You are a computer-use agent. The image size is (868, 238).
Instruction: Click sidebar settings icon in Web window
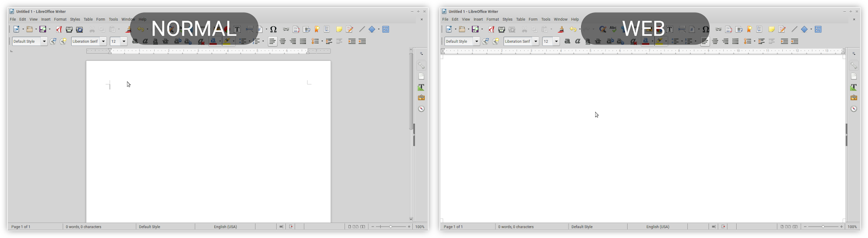(x=853, y=54)
